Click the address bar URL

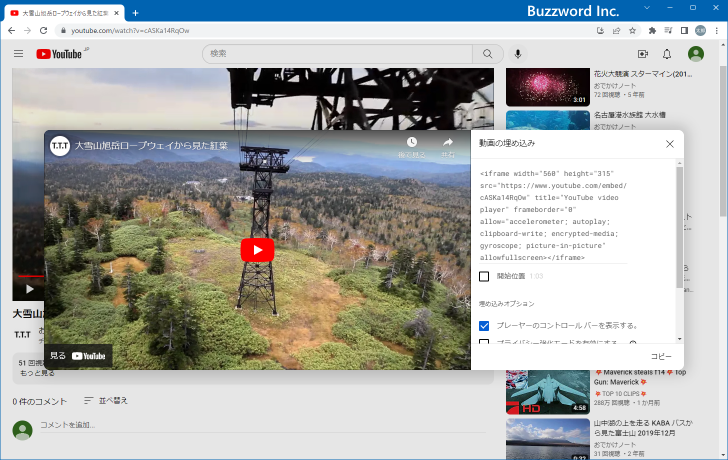tap(130, 31)
